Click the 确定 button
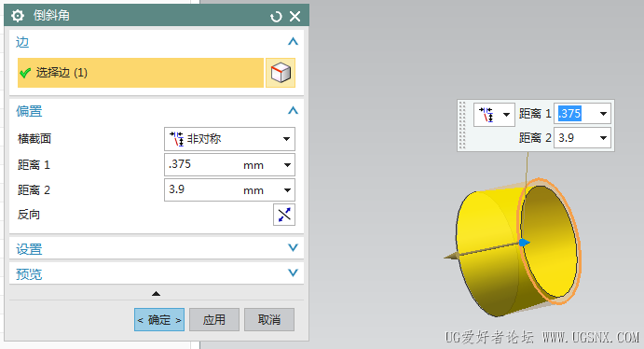The width and height of the screenshot is (644, 349). [x=159, y=320]
